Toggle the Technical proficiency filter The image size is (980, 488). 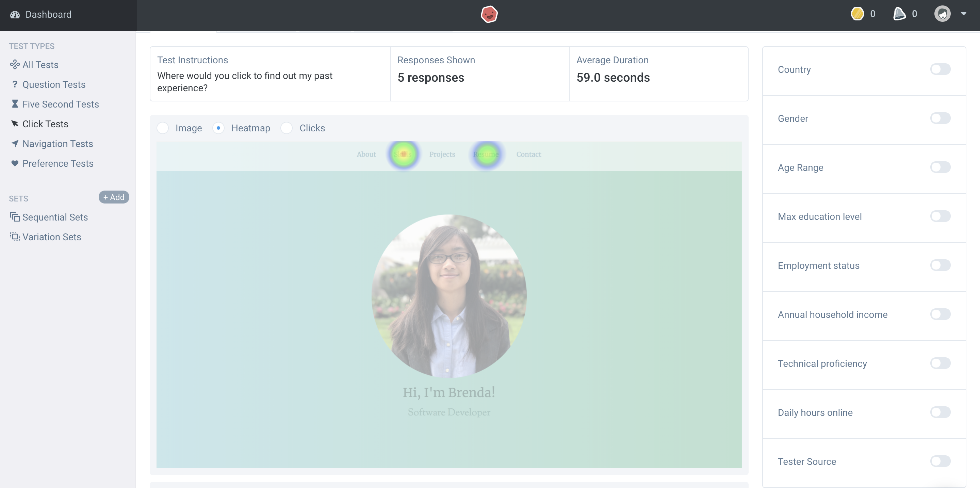point(940,363)
